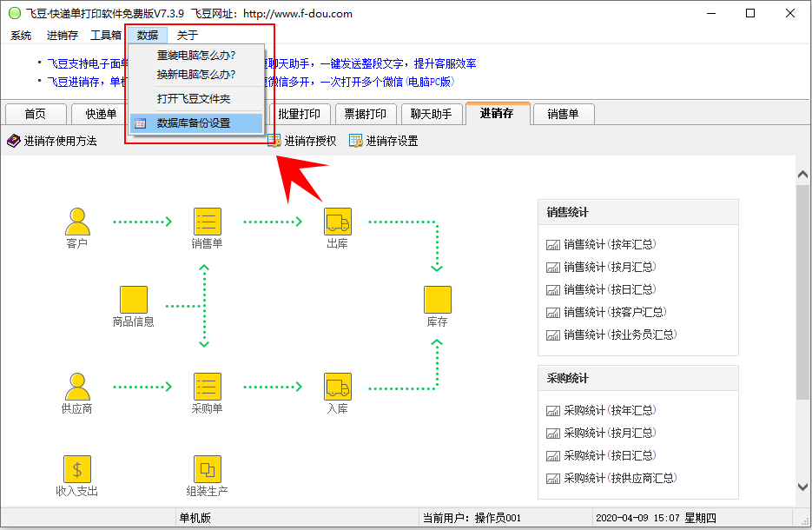Image resolution: width=812 pixels, height=530 pixels.
Task: Click the 飞豆支持电子面单 announcement link
Action: (88, 63)
